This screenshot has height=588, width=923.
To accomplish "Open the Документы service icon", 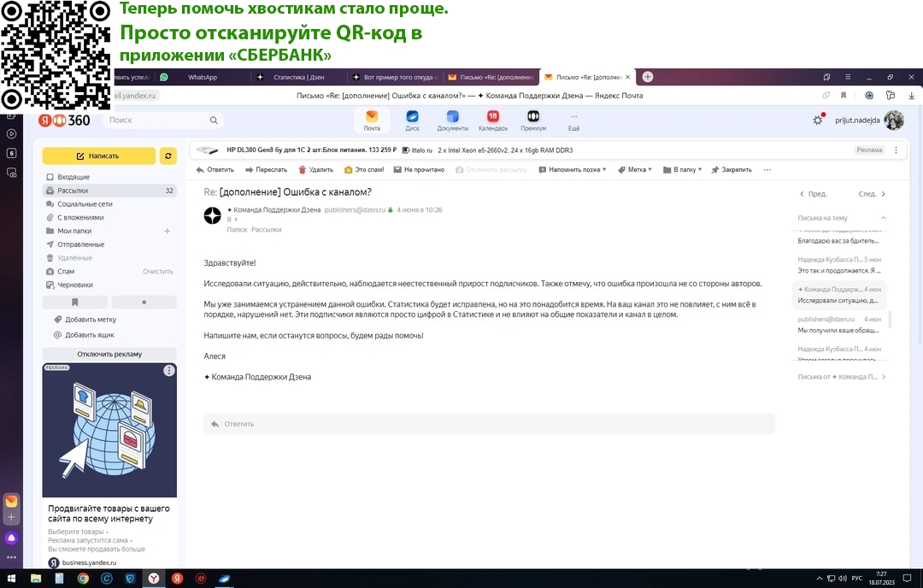I will (452, 120).
